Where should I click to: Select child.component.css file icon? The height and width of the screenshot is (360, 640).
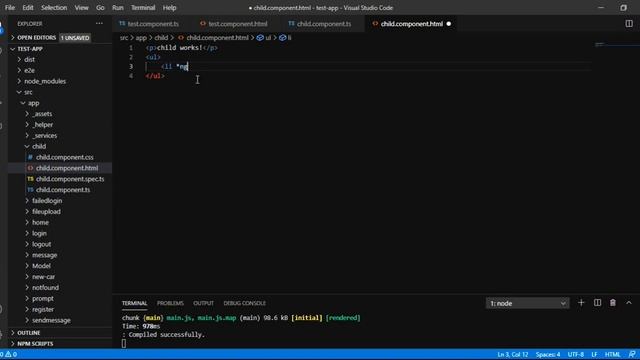(x=30, y=157)
